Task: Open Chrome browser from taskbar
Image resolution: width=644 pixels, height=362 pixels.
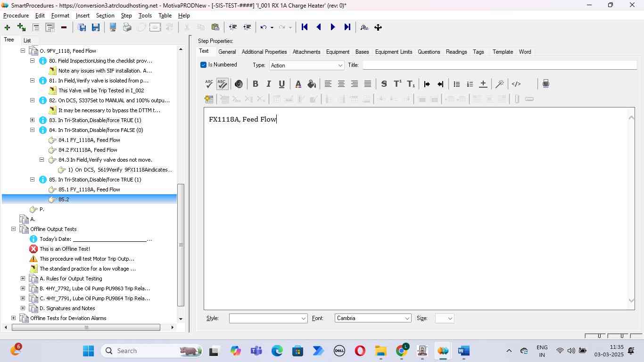Action: click(402, 351)
